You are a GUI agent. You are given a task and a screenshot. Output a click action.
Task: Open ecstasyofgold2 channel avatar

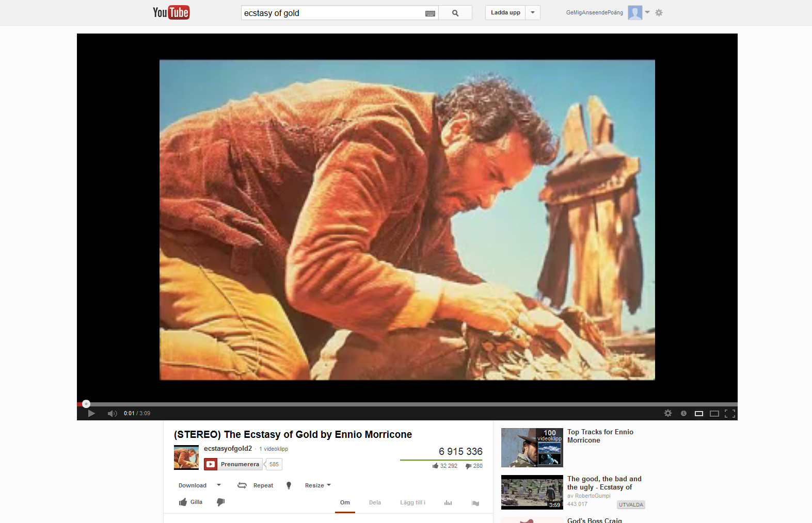pyautogui.click(x=186, y=457)
